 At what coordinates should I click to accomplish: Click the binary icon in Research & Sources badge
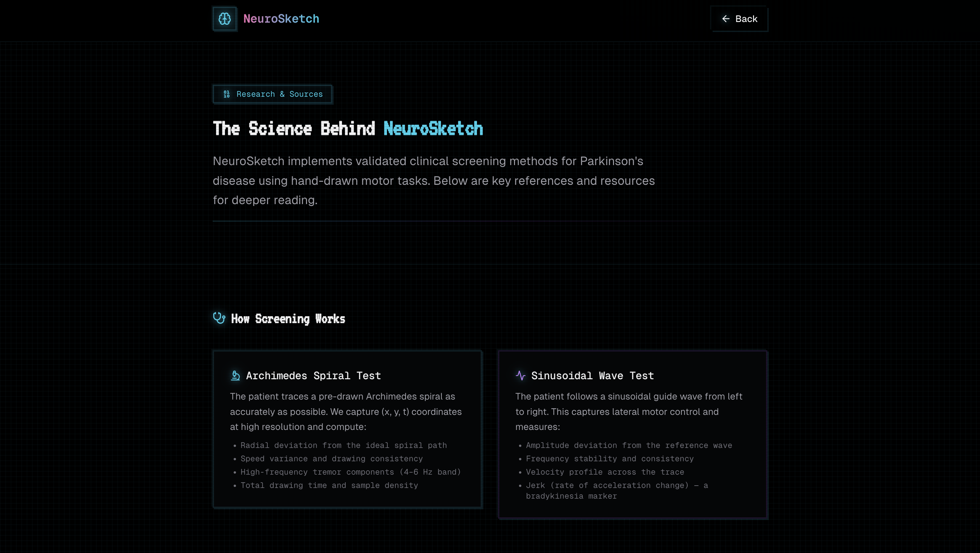point(227,94)
